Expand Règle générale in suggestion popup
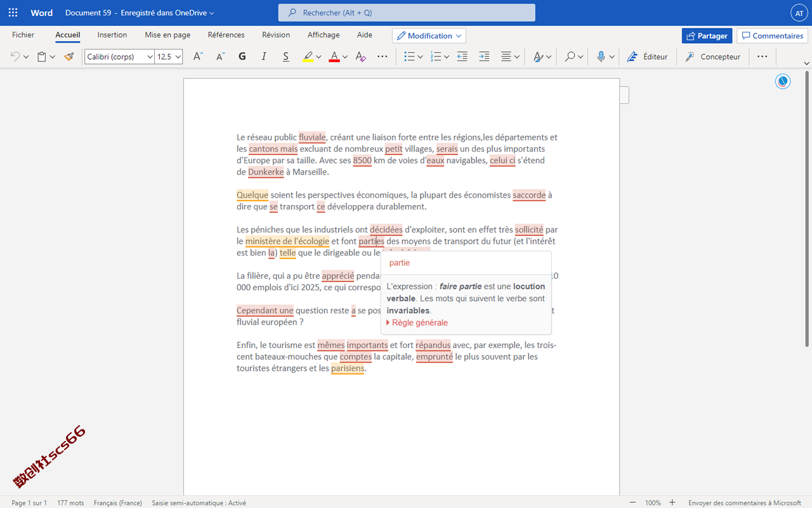 pos(417,323)
